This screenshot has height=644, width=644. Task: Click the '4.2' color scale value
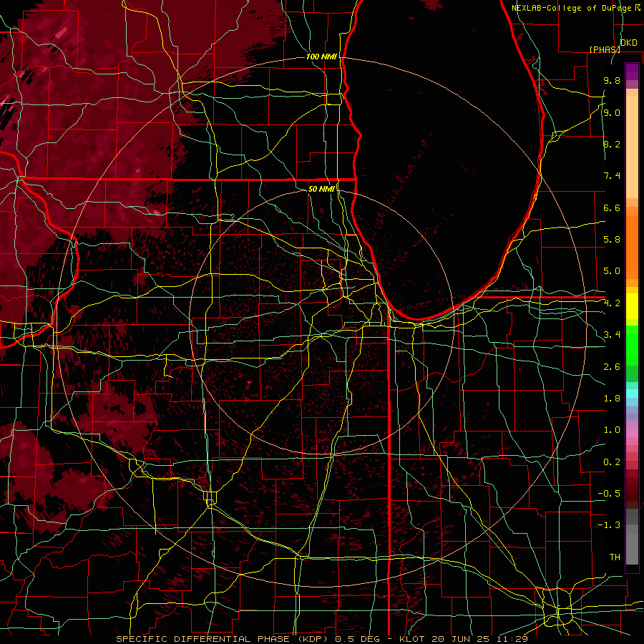[612, 303]
